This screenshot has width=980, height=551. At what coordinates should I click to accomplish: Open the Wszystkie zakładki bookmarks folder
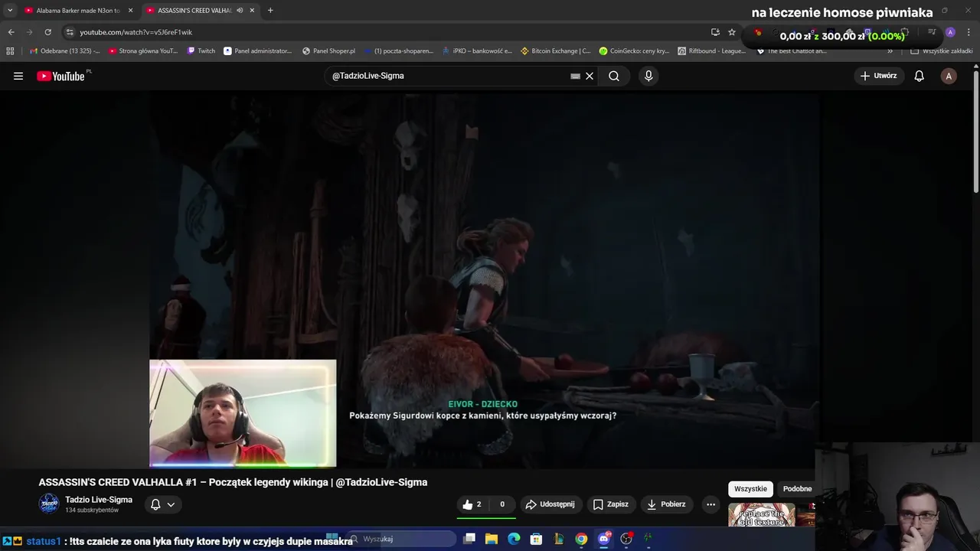pos(942,51)
